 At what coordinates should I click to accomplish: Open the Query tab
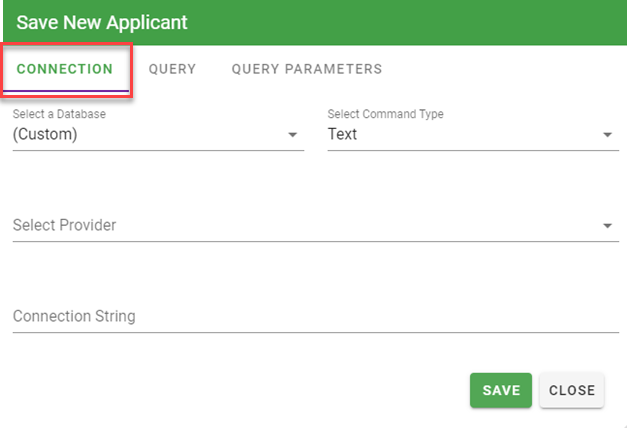(x=172, y=70)
